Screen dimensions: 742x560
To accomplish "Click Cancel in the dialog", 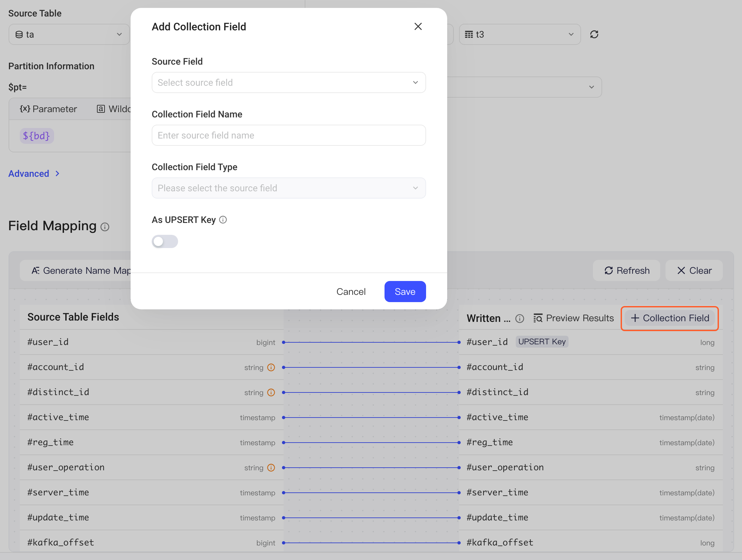I will [x=351, y=291].
